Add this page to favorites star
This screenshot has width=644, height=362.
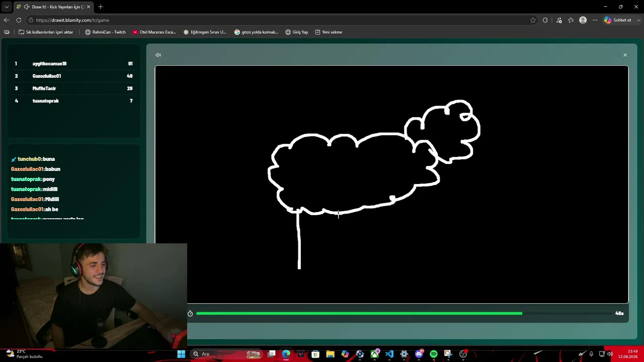(x=533, y=20)
